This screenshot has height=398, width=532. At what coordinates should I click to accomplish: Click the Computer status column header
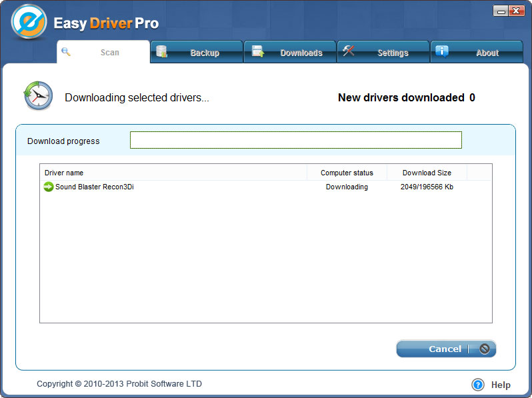tap(347, 173)
